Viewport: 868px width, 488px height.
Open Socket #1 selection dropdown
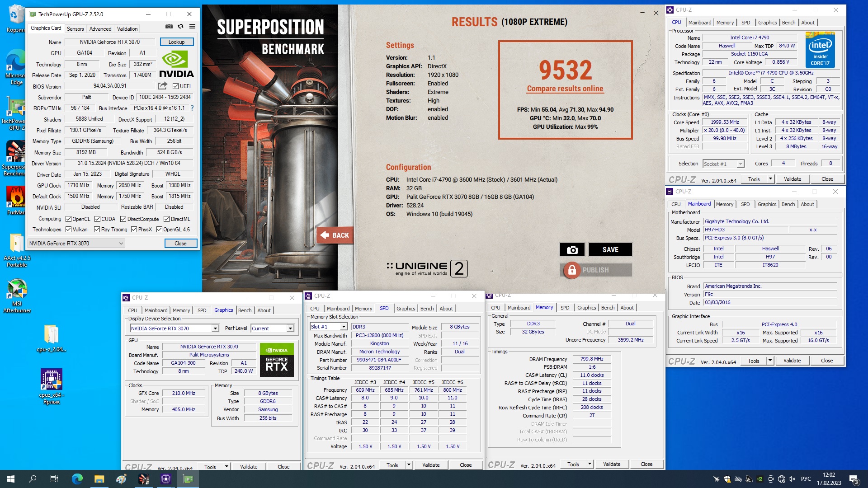click(x=723, y=164)
